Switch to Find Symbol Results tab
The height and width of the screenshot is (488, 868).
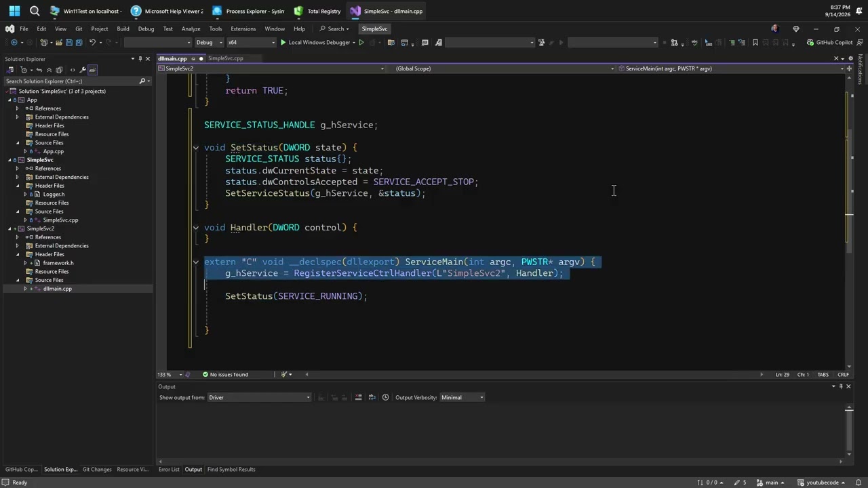pyautogui.click(x=231, y=469)
